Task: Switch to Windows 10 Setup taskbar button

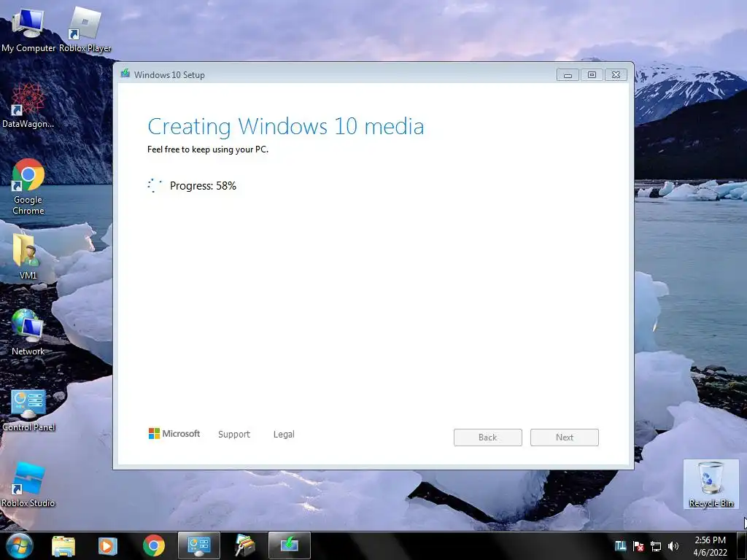Action: click(289, 545)
